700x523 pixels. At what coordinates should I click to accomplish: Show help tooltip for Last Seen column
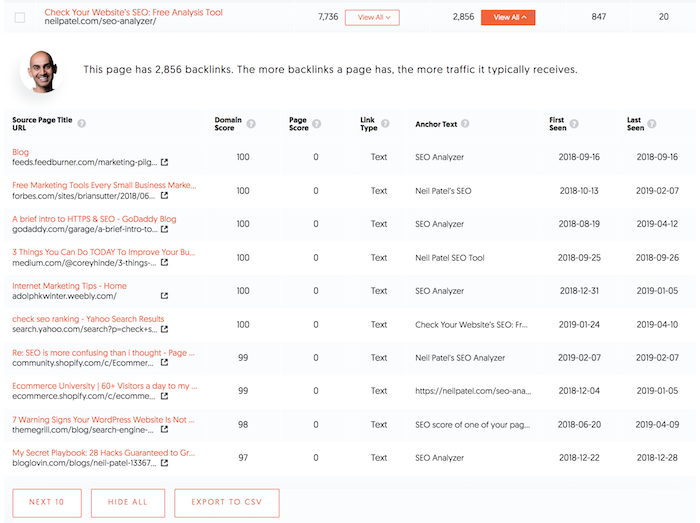(x=652, y=124)
